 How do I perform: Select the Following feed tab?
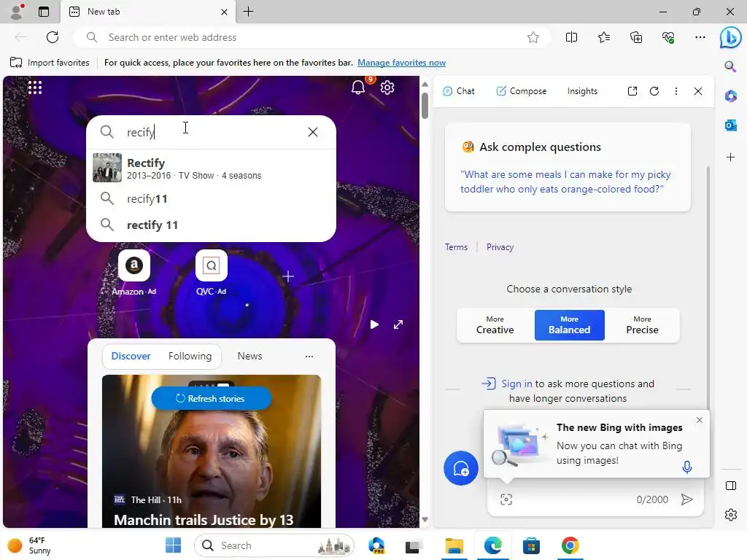[190, 356]
